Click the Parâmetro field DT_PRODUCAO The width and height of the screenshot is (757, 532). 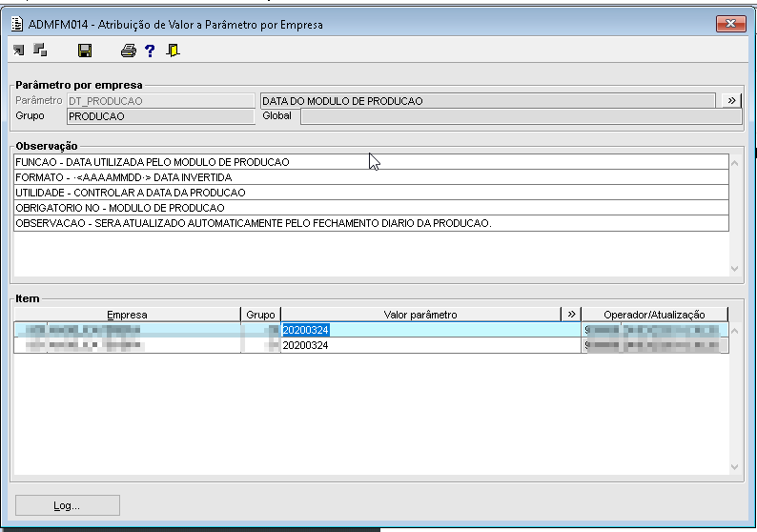coord(161,101)
